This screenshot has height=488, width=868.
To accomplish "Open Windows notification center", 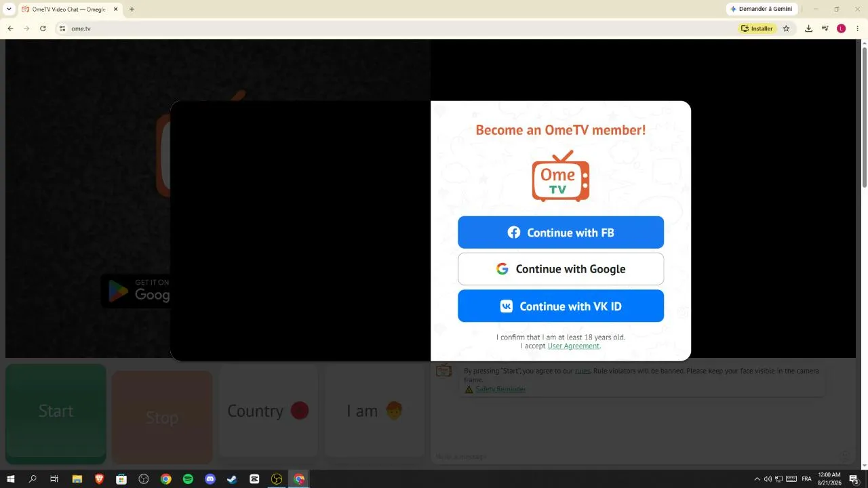I will tap(854, 479).
